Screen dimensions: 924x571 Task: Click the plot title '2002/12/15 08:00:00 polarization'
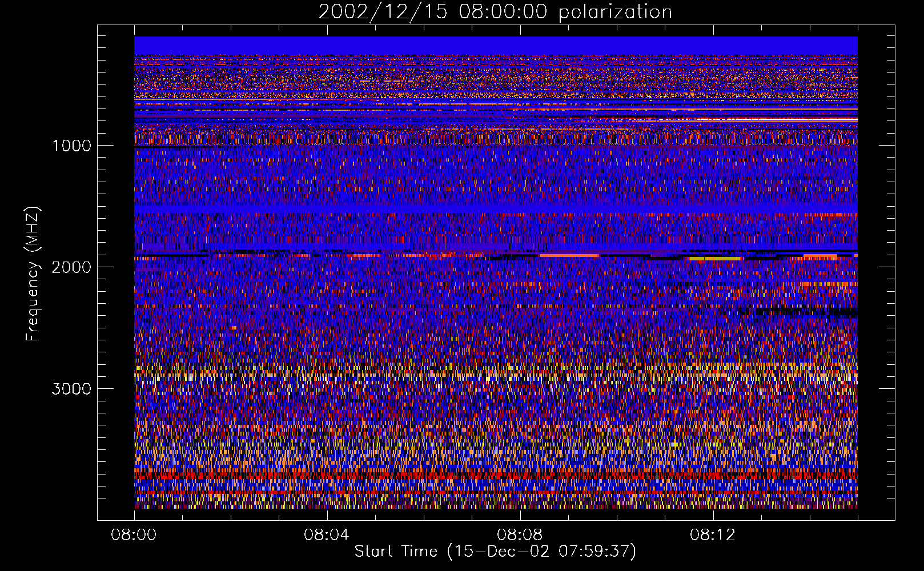[495, 12]
